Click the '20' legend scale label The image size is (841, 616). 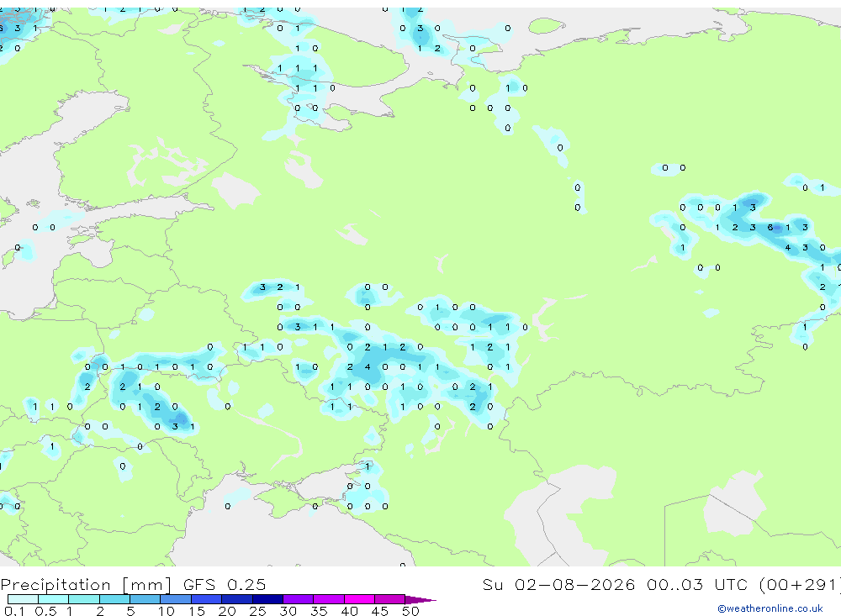pos(227,611)
